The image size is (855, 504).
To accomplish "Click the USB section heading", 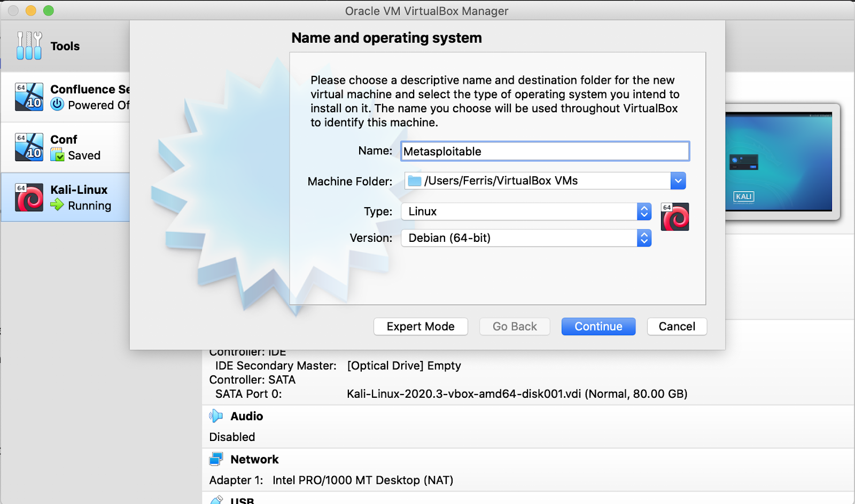I will tap(242, 500).
